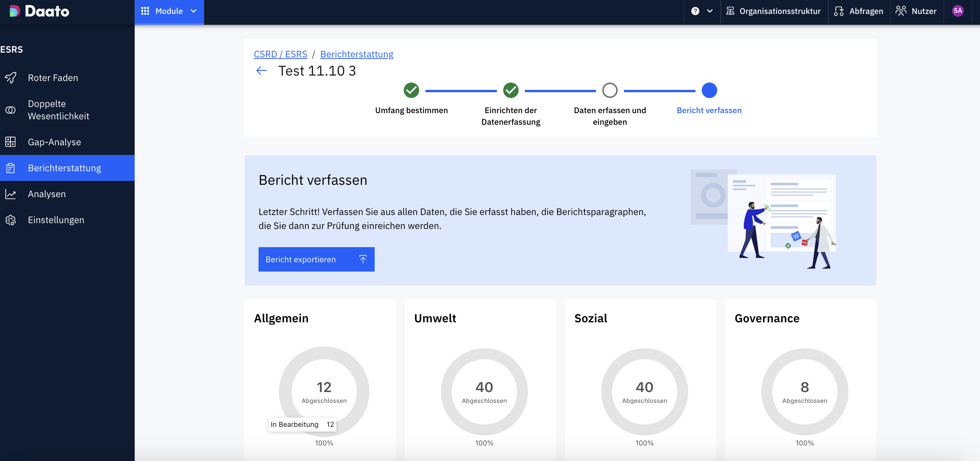980x461 pixels.
Task: Click the Analysen chart icon
Action: (10, 194)
